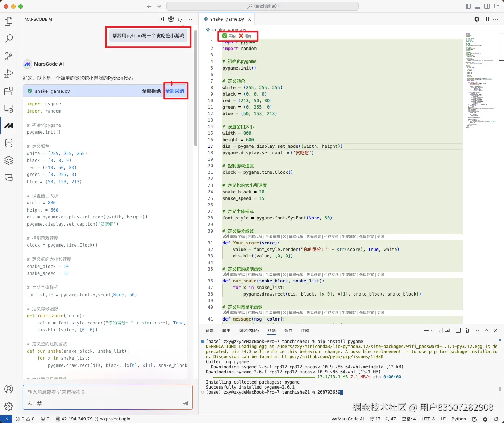The height and width of the screenshot is (423, 504).
Task: Toggle the primary side bar layout
Action: [x=468, y=6]
